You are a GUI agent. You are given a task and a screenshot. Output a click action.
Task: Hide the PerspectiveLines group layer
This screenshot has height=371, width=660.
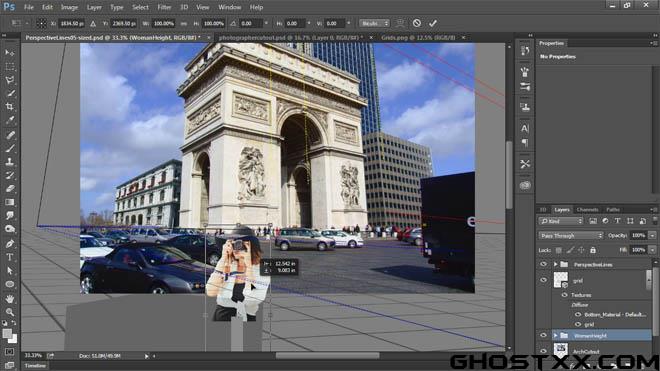(x=543, y=264)
